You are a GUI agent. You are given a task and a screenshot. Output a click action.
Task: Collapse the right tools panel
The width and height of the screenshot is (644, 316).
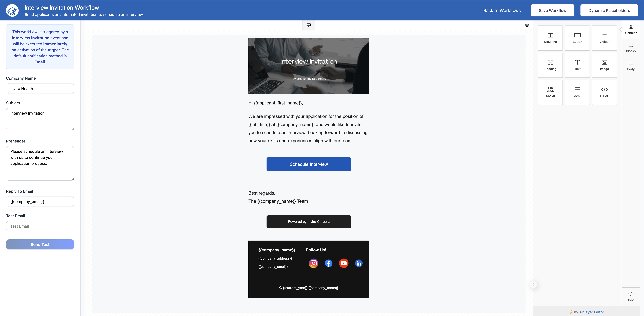point(533,284)
